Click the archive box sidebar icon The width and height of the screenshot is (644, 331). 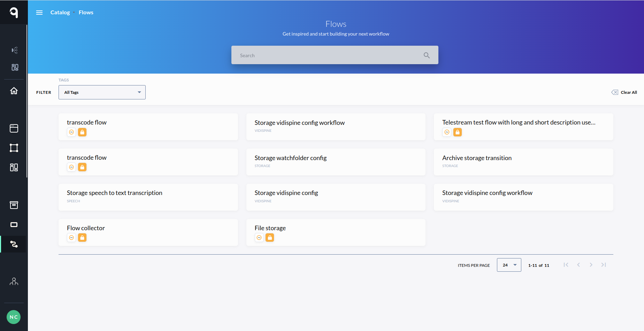(x=14, y=205)
